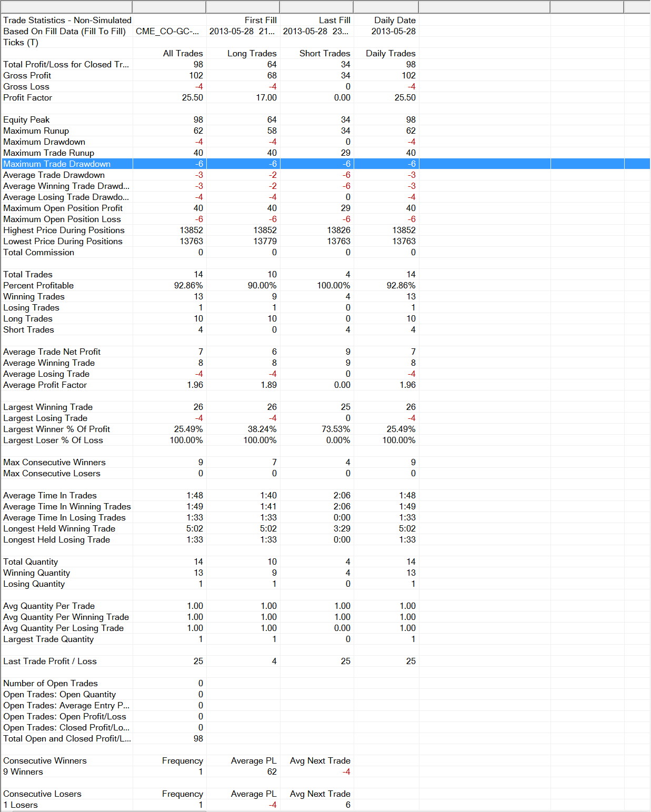Click the Last Trade Profit / Loss label
The width and height of the screenshot is (651, 812).
(x=50, y=661)
